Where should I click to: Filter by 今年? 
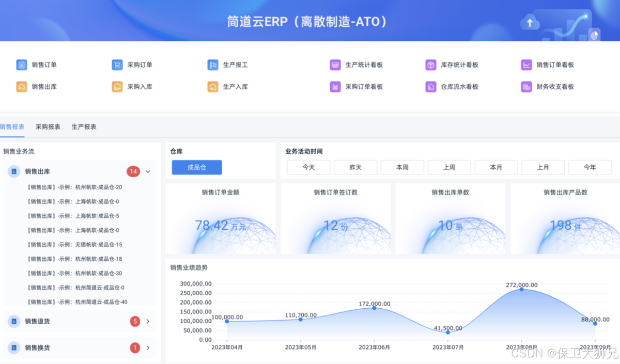click(x=590, y=167)
